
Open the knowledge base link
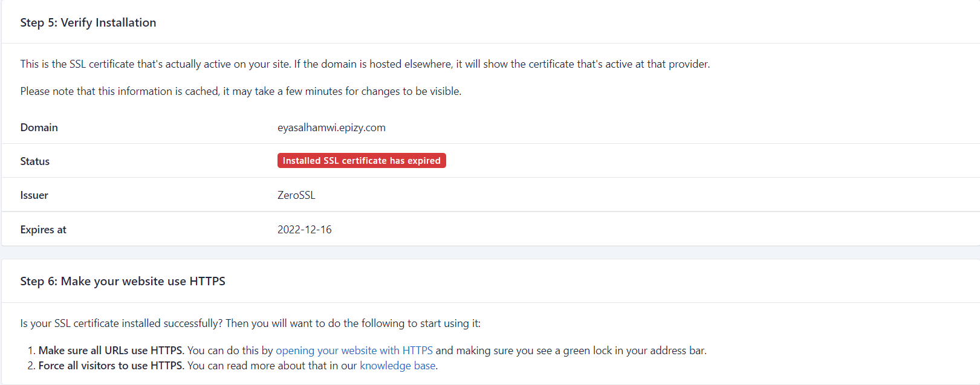pos(397,366)
